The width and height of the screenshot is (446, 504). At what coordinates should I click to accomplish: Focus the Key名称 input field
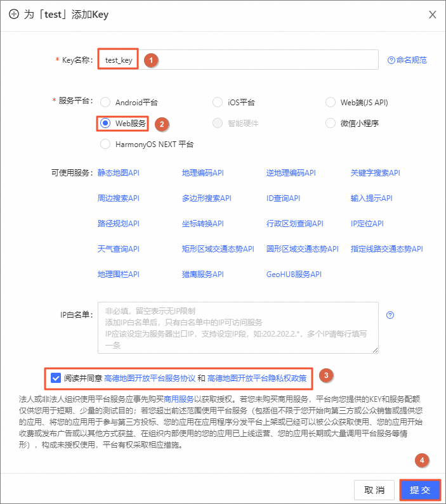pyautogui.click(x=238, y=60)
